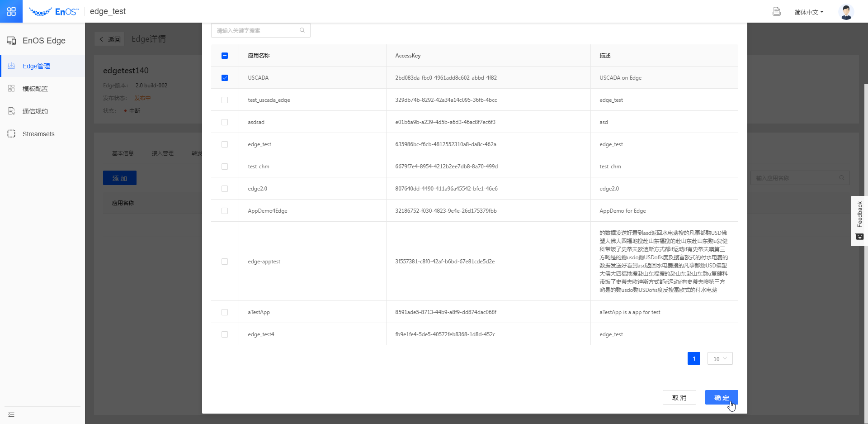The image size is (868, 424).
Task: Open Streamsets from the sidebar
Action: [x=38, y=133]
